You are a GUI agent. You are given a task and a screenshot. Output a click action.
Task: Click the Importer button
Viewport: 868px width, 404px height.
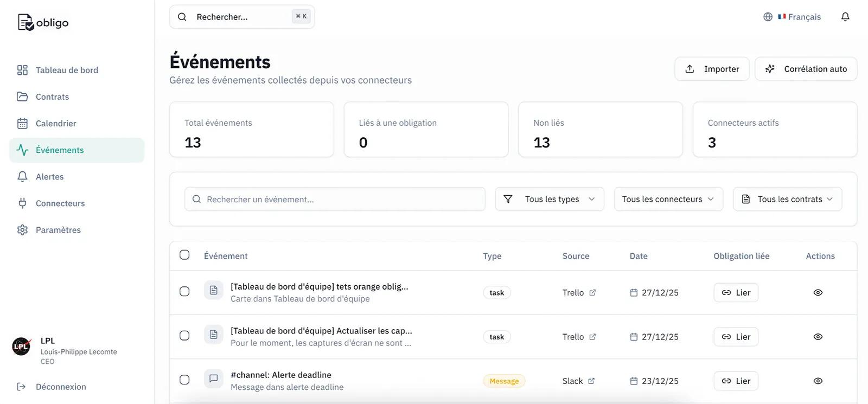(712, 69)
